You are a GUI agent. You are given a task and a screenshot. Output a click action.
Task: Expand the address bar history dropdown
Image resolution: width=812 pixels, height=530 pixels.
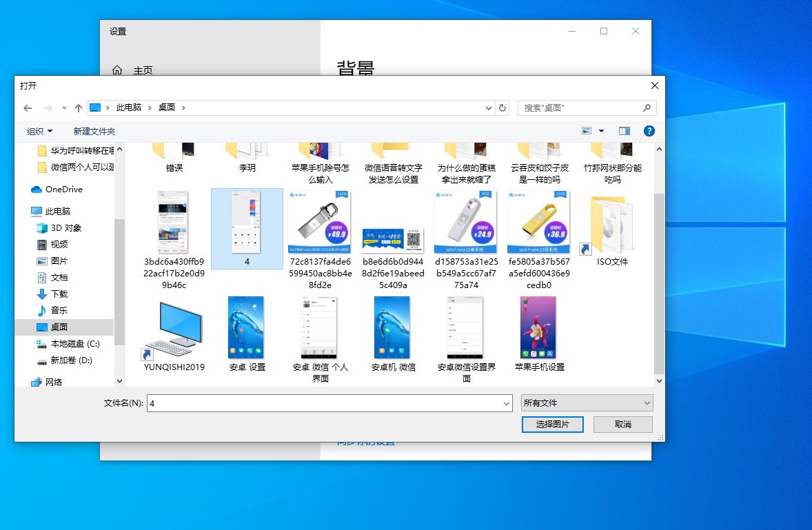pyautogui.click(x=488, y=108)
